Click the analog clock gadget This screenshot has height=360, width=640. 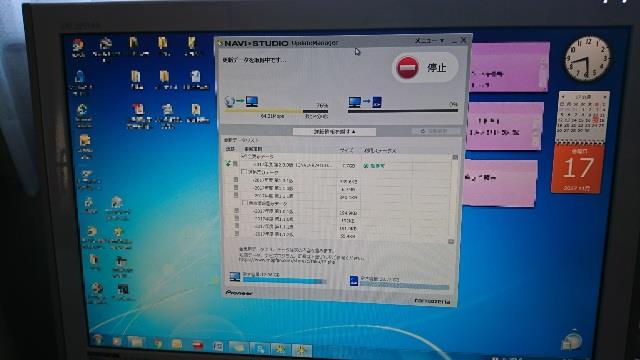click(587, 58)
